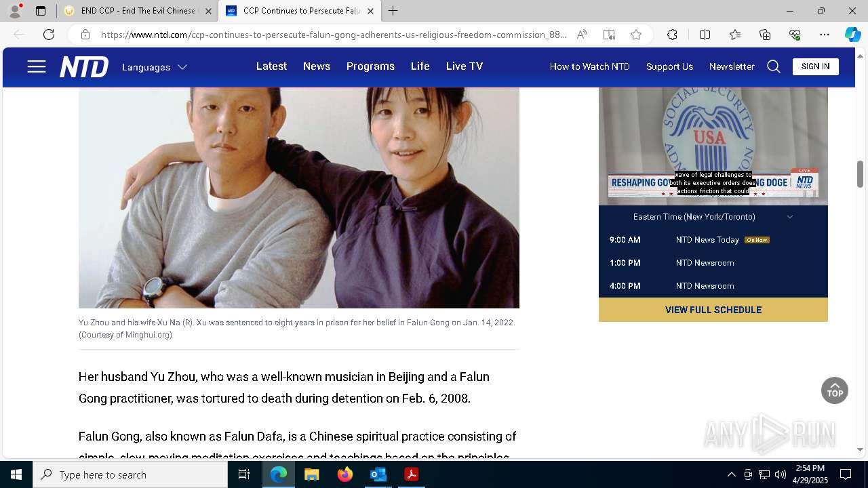
Task: Open the tab actions menu icon
Action: click(x=41, y=11)
